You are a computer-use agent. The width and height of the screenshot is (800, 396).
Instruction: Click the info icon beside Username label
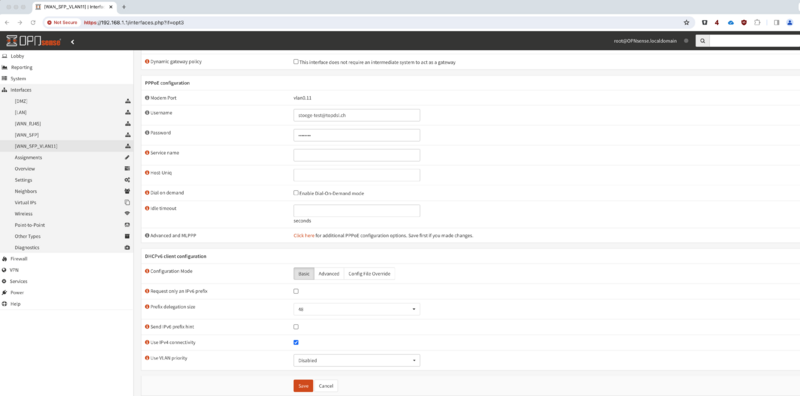[147, 113]
